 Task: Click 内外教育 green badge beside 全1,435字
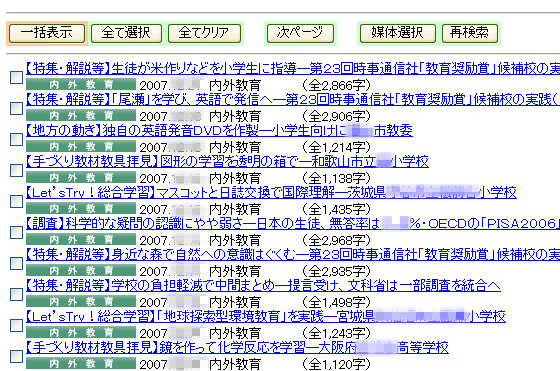[81, 209]
